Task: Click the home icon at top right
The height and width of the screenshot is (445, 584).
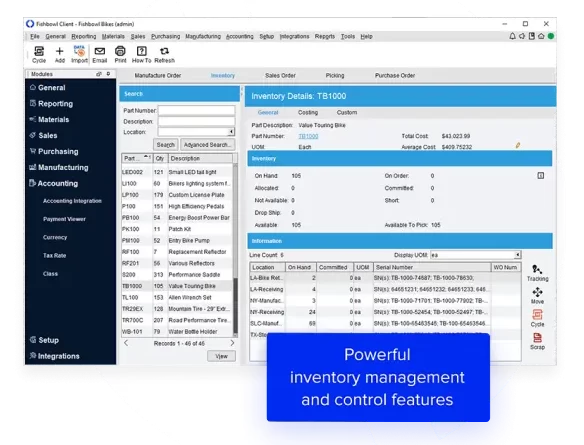Action: coord(541,36)
